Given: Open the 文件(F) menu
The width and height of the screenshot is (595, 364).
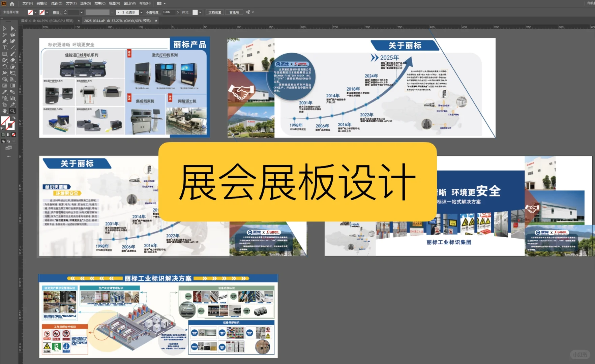Looking at the screenshot, I should coord(28,3).
